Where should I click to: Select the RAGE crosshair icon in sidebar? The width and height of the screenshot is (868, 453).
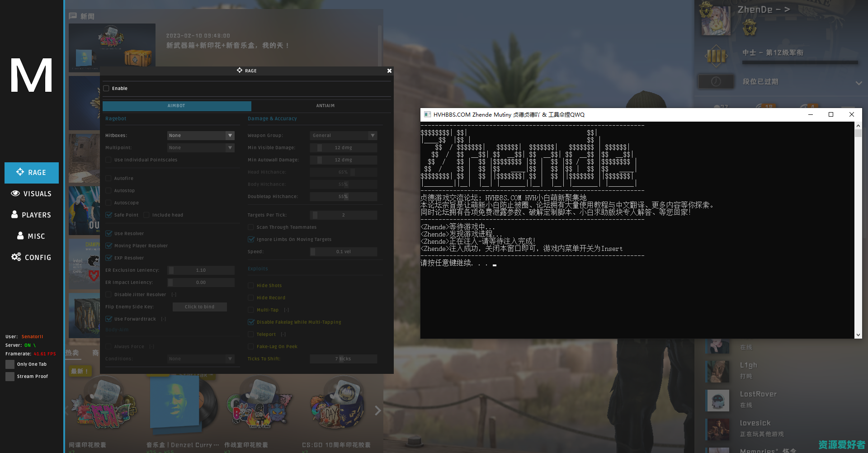20,173
